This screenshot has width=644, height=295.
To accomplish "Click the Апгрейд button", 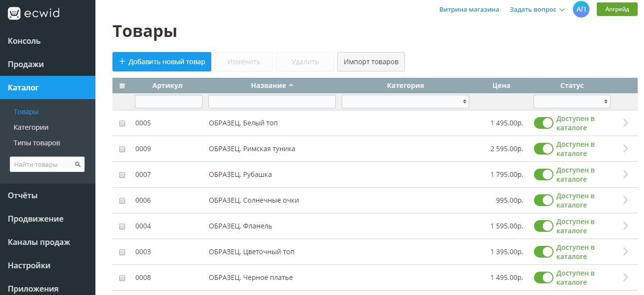I will click(616, 9).
